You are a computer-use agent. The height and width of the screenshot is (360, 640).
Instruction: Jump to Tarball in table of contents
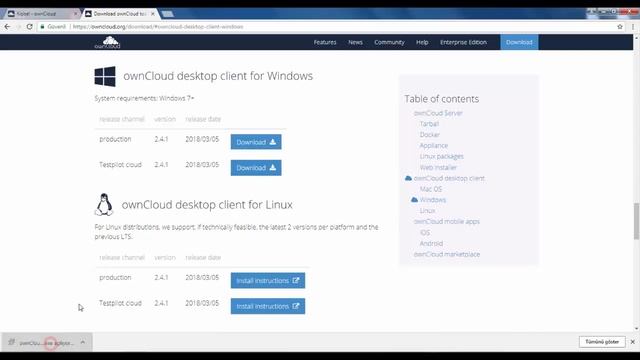point(429,124)
